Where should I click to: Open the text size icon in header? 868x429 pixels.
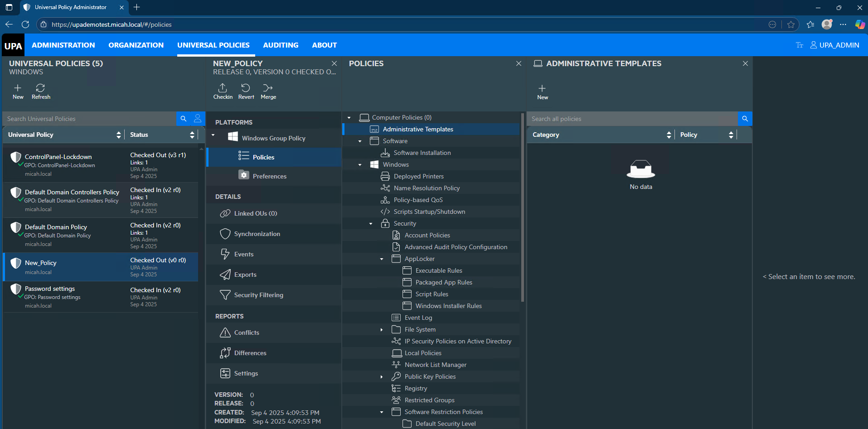pos(799,45)
